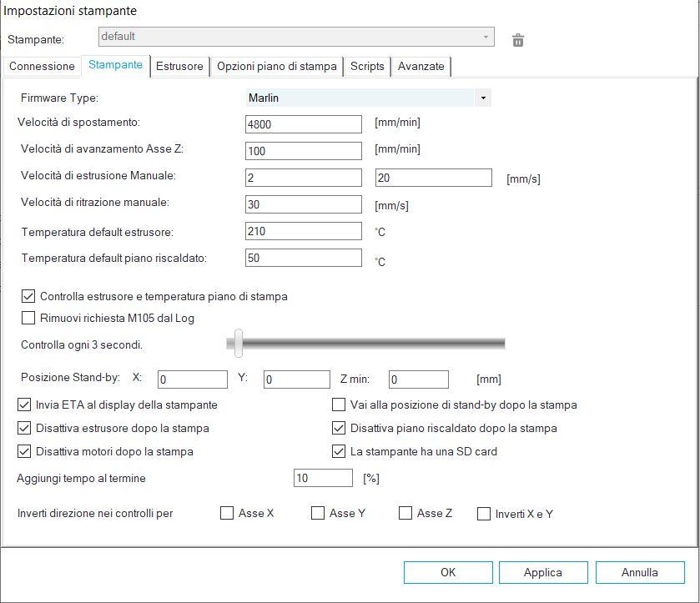Click the Velocità di spostamento input field
This screenshot has width=700, height=603.
(x=304, y=124)
